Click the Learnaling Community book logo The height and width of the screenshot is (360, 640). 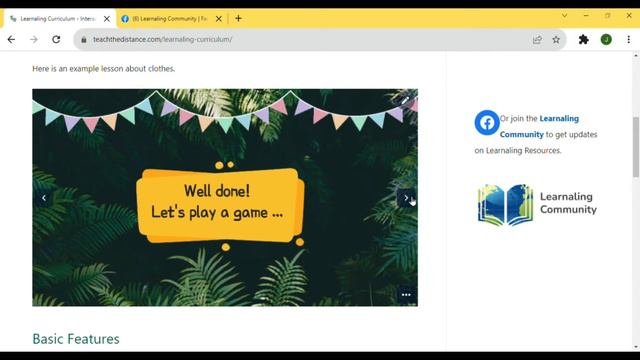coord(505,205)
